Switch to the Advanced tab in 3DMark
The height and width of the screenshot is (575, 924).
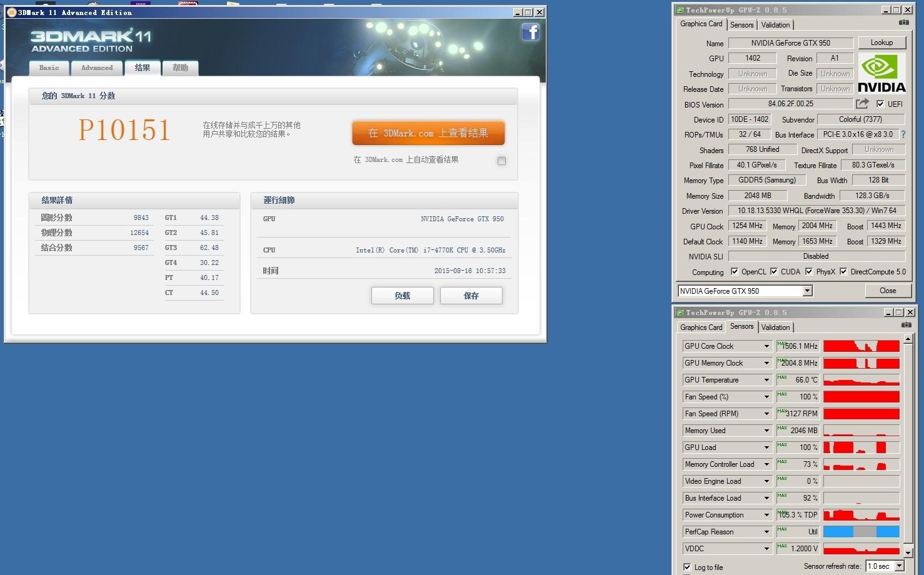tap(97, 68)
